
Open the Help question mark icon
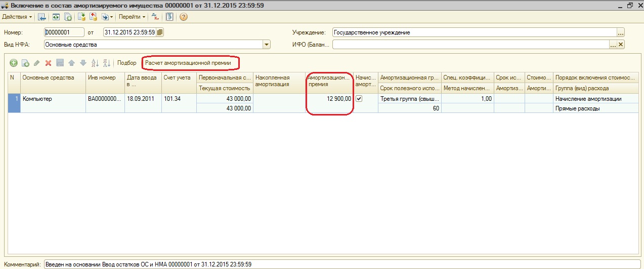pyautogui.click(x=184, y=17)
